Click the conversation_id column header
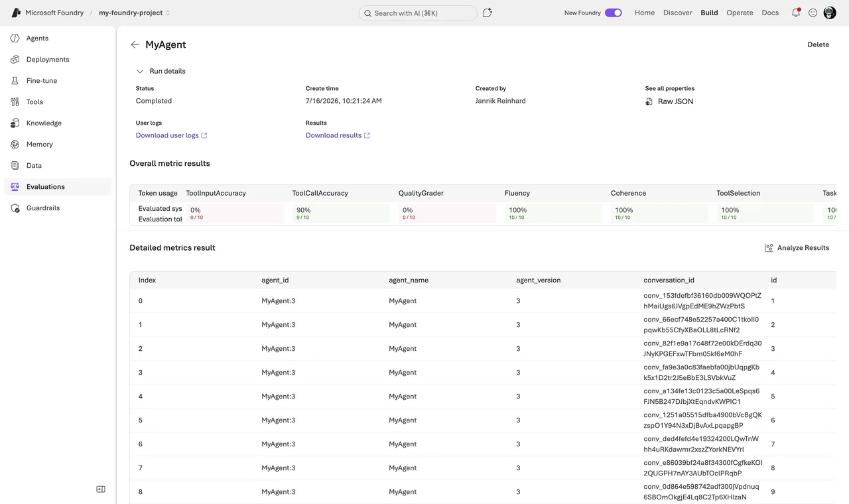 [x=669, y=281]
